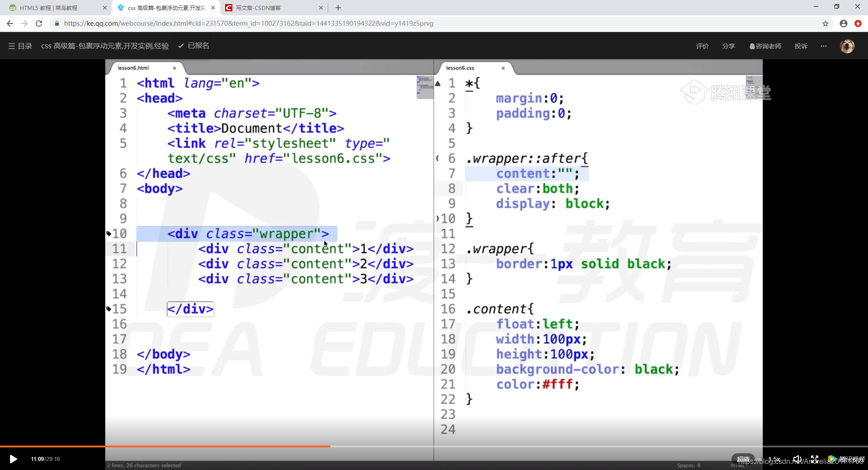Reload the current page

39,23
